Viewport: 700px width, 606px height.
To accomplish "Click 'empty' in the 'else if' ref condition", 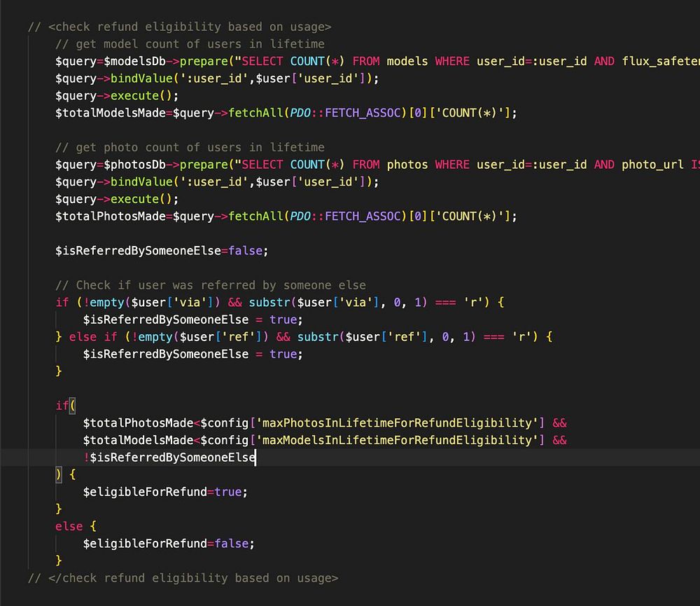I will [x=155, y=337].
